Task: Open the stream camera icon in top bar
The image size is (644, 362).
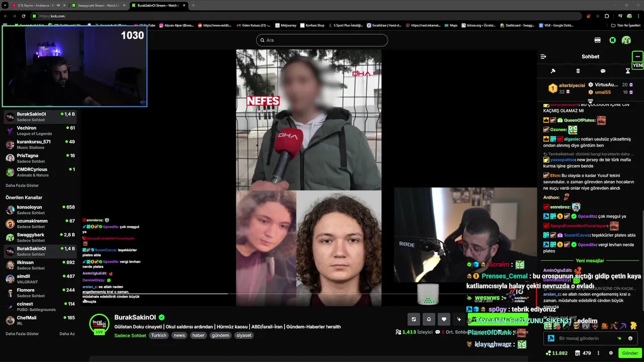Action: (x=597, y=40)
